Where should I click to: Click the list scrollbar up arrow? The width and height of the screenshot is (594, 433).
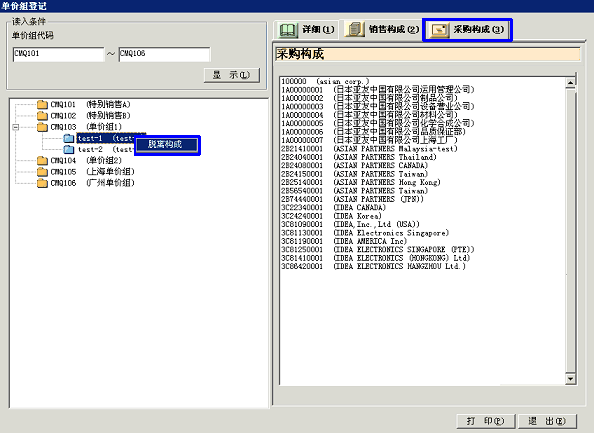pyautogui.click(x=571, y=82)
